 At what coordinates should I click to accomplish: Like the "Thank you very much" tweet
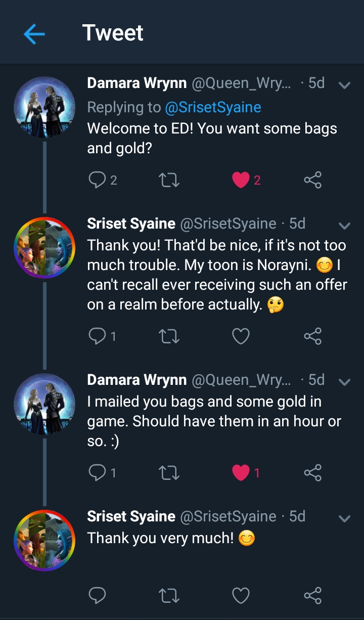[241, 595]
